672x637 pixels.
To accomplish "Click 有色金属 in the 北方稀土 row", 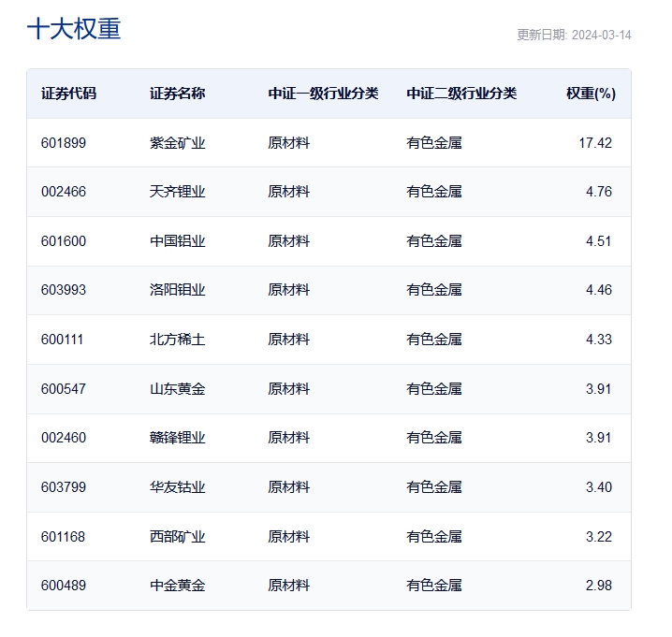I will 434,340.
